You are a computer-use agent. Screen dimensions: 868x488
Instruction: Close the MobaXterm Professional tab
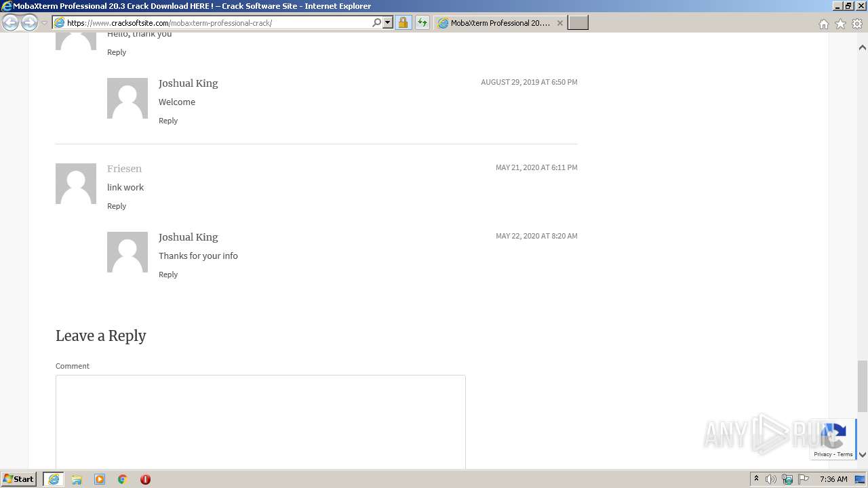(560, 23)
